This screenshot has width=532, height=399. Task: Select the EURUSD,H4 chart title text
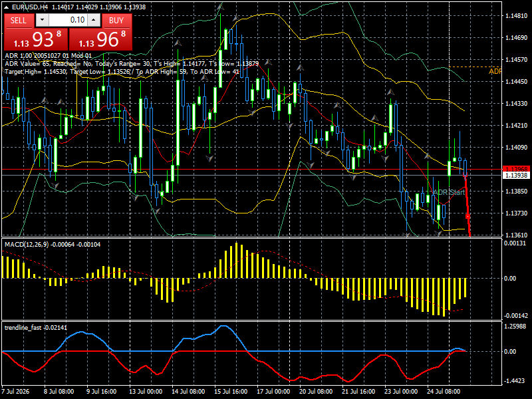tap(30, 7)
